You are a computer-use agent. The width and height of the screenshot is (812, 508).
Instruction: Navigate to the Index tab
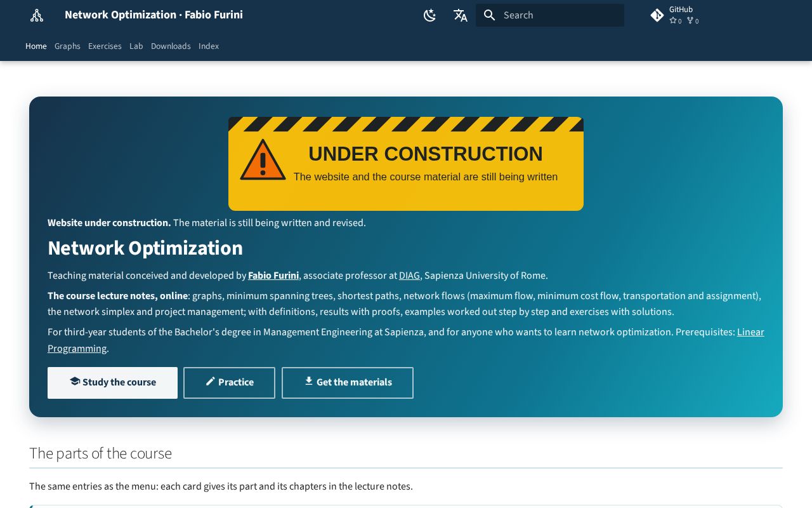coord(209,46)
